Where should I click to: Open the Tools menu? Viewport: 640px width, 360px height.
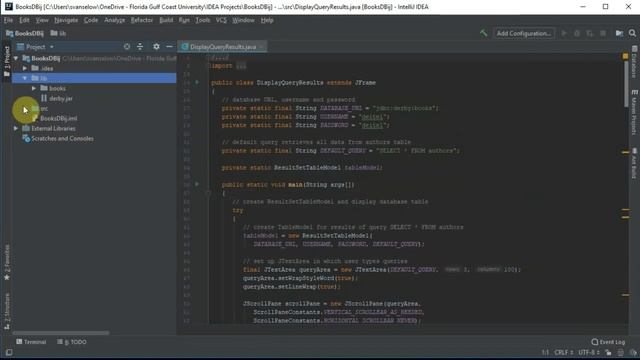pyautogui.click(x=202, y=20)
